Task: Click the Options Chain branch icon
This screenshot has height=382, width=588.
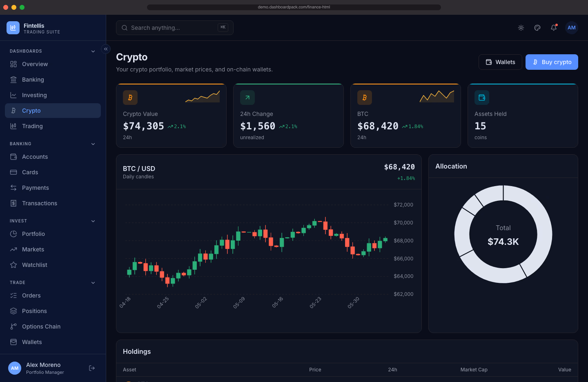Action: pyautogui.click(x=13, y=326)
